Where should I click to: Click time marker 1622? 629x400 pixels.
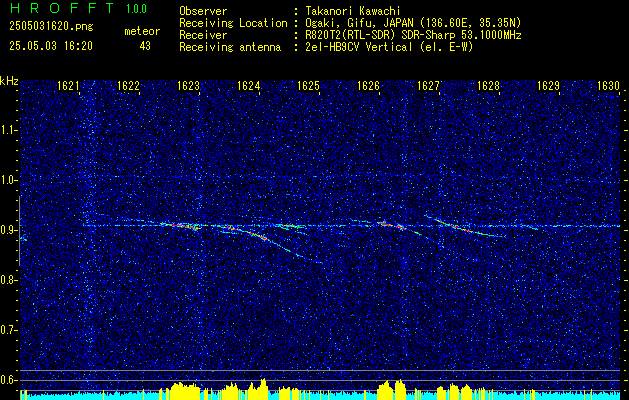point(128,86)
